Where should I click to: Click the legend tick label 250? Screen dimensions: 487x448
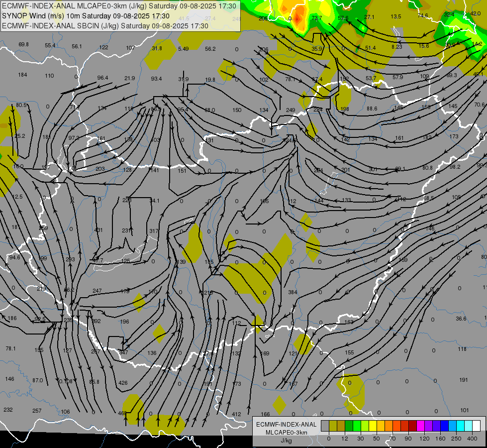coord(456,439)
